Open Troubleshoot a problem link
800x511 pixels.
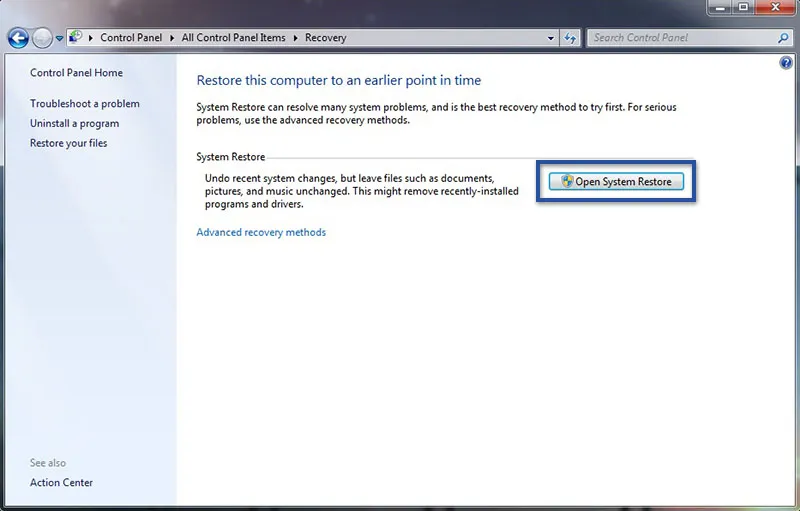[x=84, y=104]
